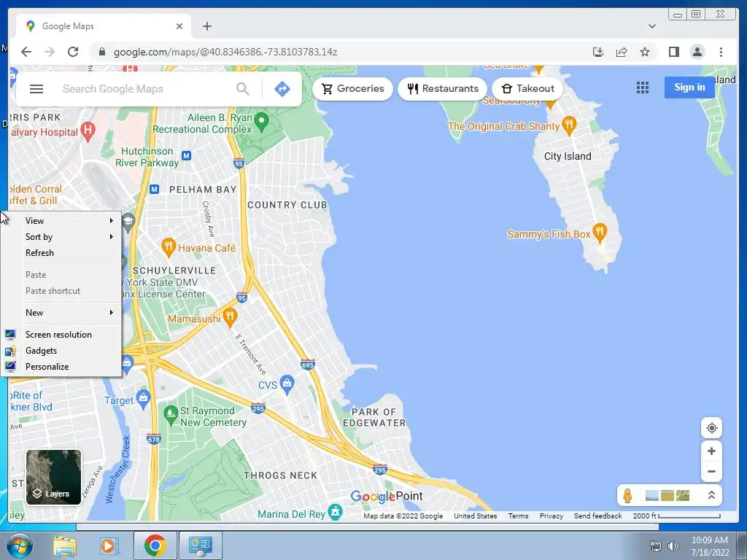Click the install app icon in address bar
This screenshot has width=747, height=560.
[x=598, y=52]
